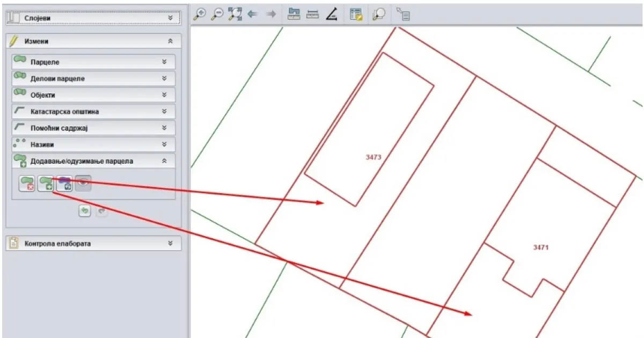Expand the Слојеви panel

tap(170, 18)
